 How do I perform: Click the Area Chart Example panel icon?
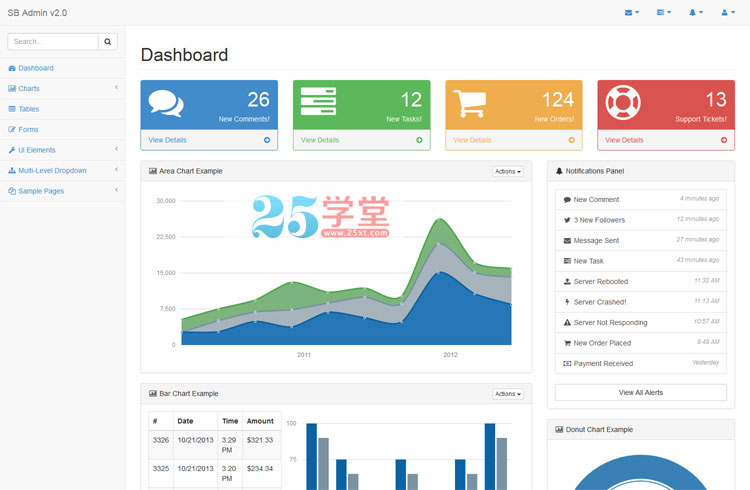pos(153,171)
